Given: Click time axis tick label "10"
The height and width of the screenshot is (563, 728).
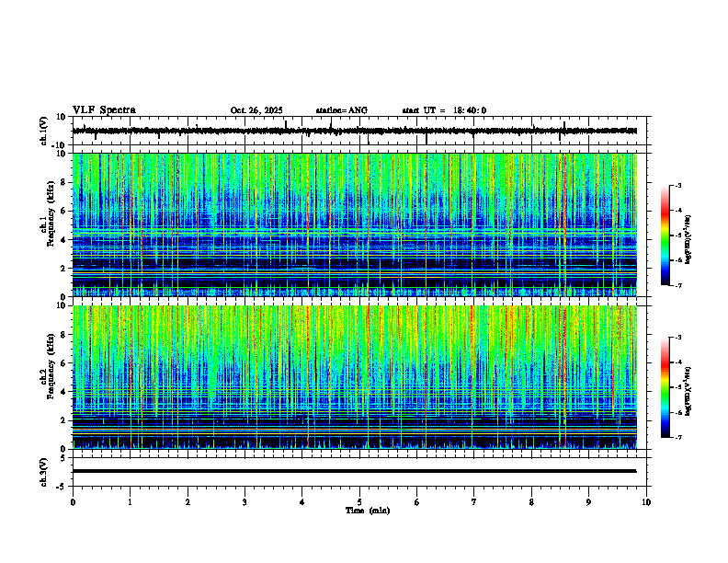Looking at the screenshot, I should (646, 502).
